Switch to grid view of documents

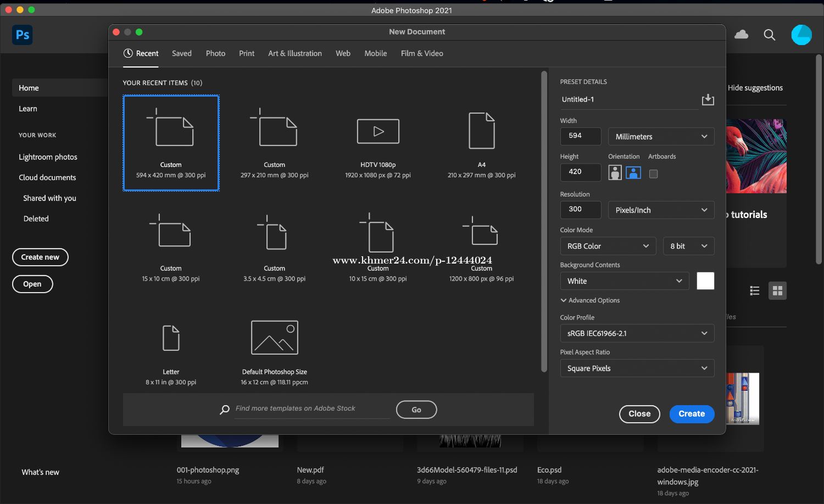click(x=777, y=290)
